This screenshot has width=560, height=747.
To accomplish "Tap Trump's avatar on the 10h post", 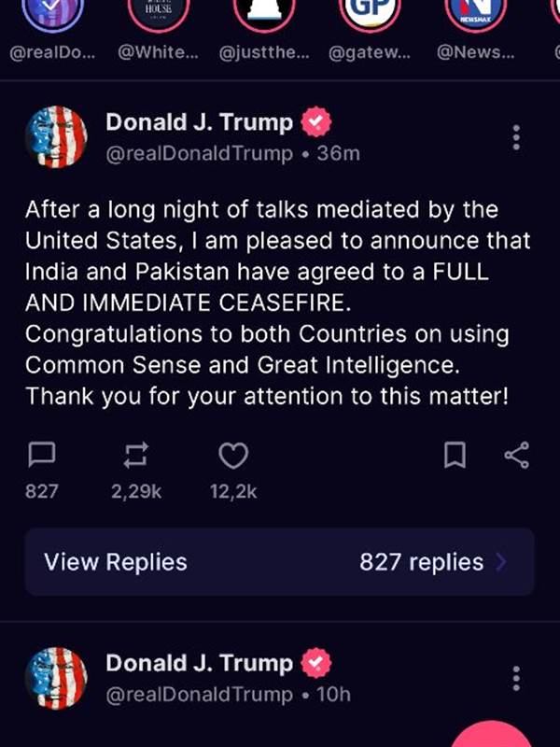I will pos(56,679).
